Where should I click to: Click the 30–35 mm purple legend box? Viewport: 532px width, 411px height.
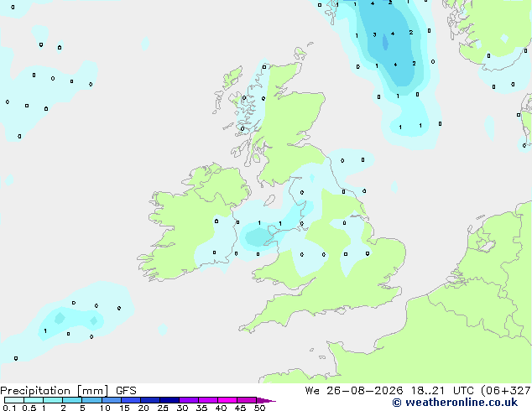click(189, 400)
